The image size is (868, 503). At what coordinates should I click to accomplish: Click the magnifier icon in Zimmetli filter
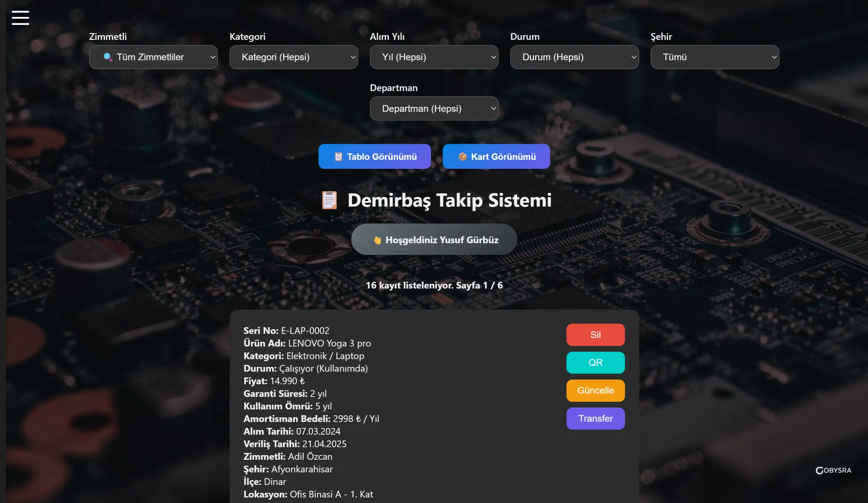(x=108, y=57)
